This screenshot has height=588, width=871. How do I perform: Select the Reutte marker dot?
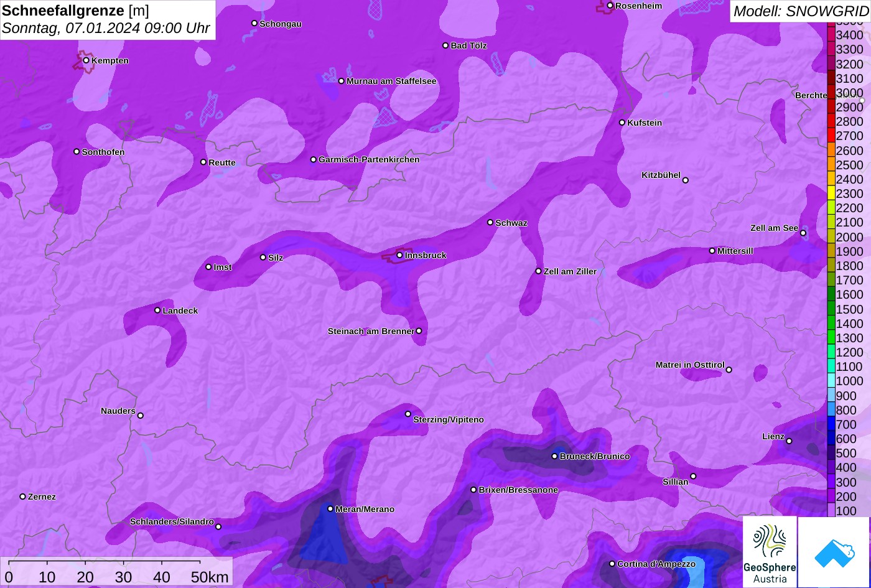point(203,162)
